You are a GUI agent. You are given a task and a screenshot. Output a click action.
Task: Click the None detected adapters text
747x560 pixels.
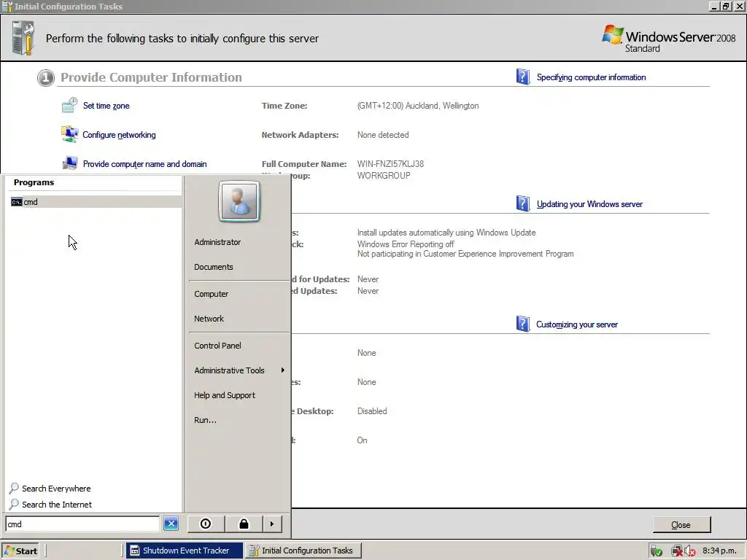tap(383, 135)
